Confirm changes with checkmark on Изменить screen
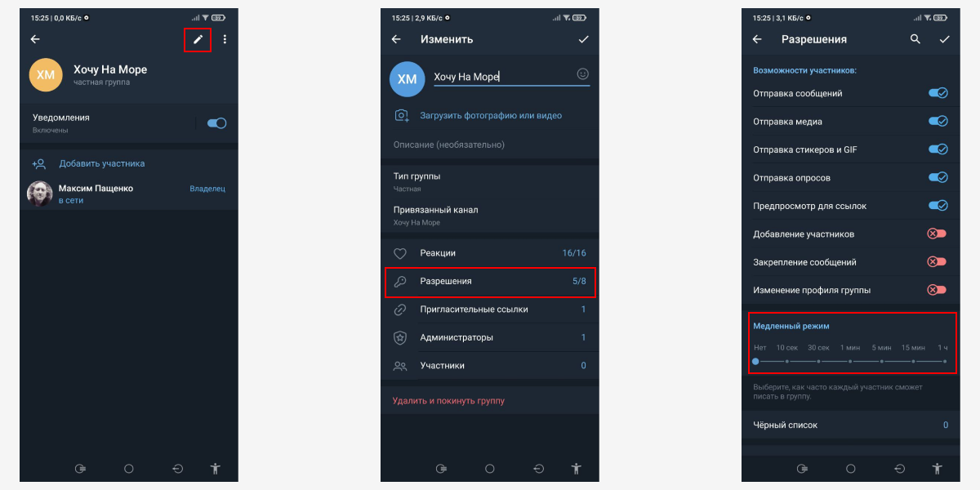This screenshot has height=490, width=980. (x=583, y=39)
